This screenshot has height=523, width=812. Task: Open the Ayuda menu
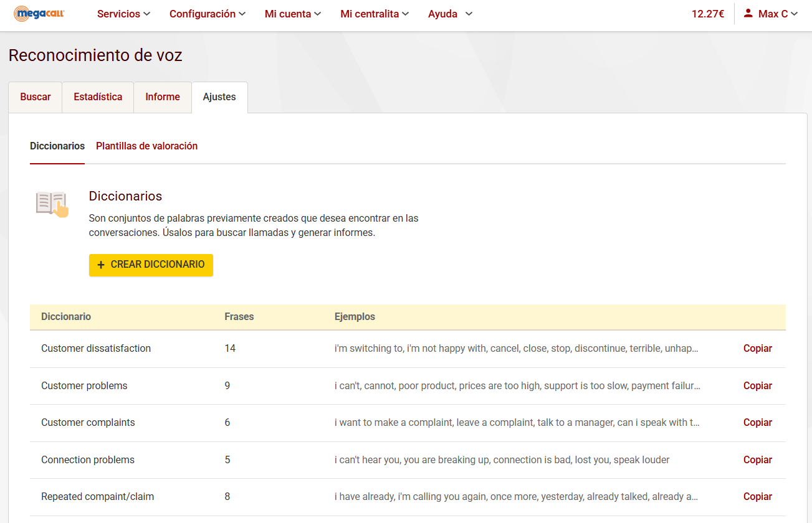coord(450,14)
